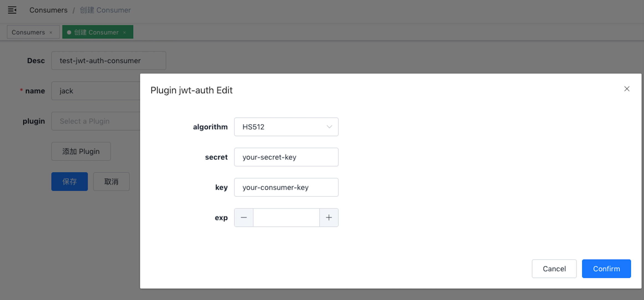The image size is (644, 300).
Task: Click the blue 保存 save button
Action: click(x=70, y=182)
